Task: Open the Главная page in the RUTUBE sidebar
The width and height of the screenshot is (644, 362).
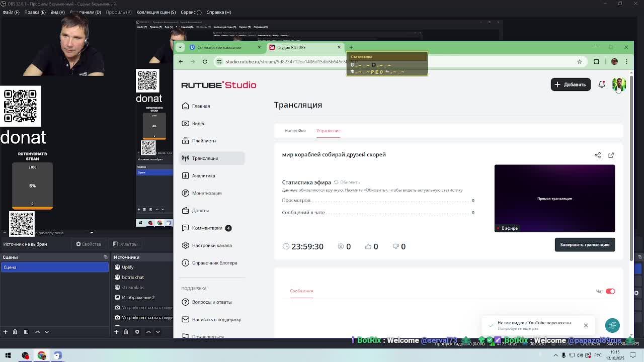Action: tap(196, 106)
